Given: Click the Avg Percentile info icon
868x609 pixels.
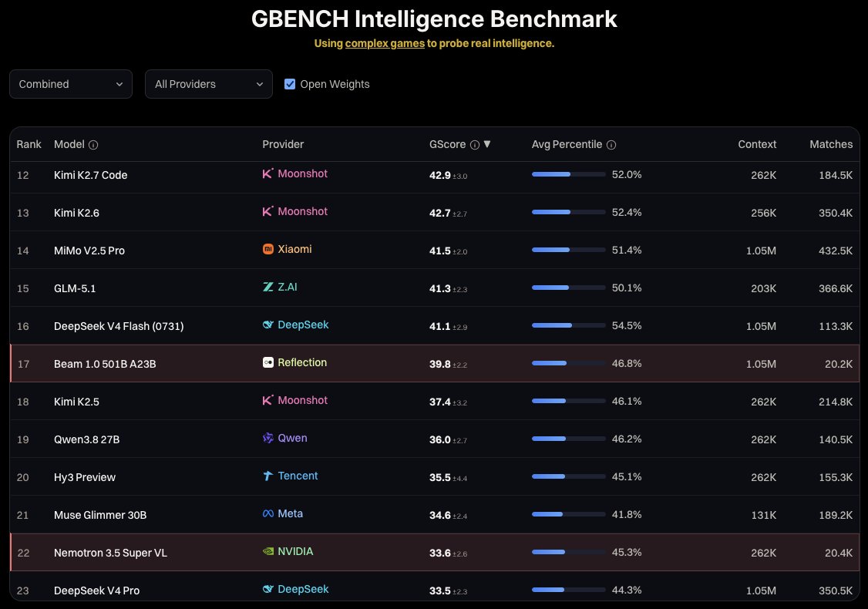Looking at the screenshot, I should tap(611, 145).
